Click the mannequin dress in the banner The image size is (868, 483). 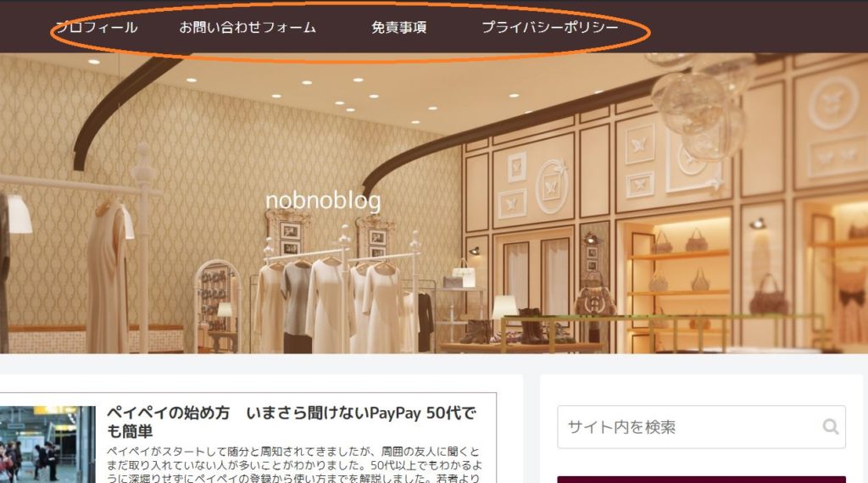point(108,276)
